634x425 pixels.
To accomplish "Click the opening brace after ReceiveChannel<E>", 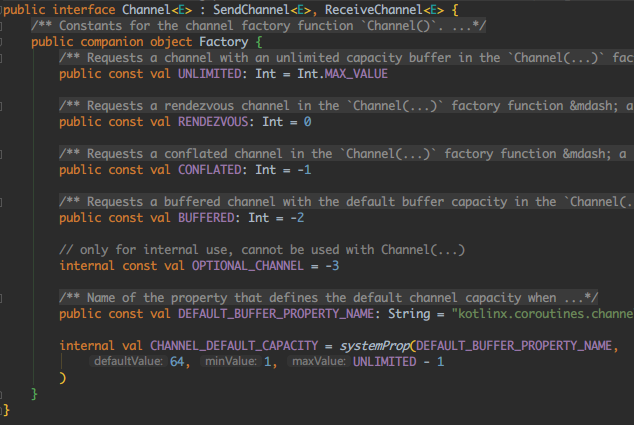I will tap(455, 10).
